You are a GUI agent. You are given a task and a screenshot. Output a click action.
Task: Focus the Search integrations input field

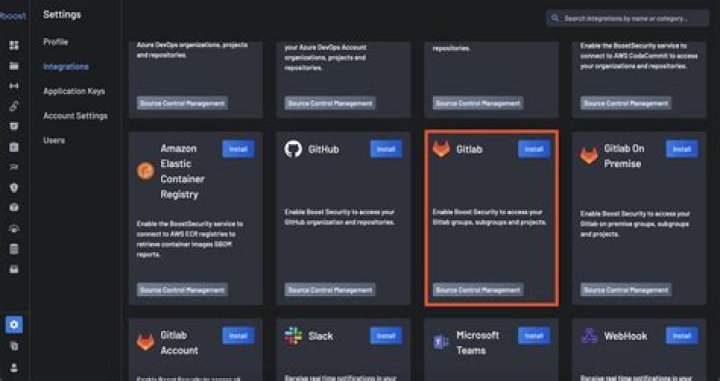click(627, 18)
